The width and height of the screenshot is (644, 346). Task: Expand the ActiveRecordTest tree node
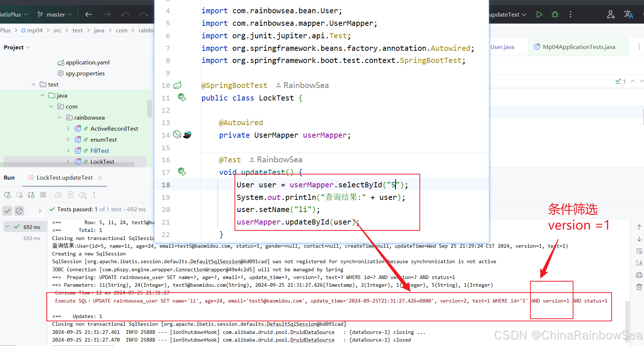(68, 128)
